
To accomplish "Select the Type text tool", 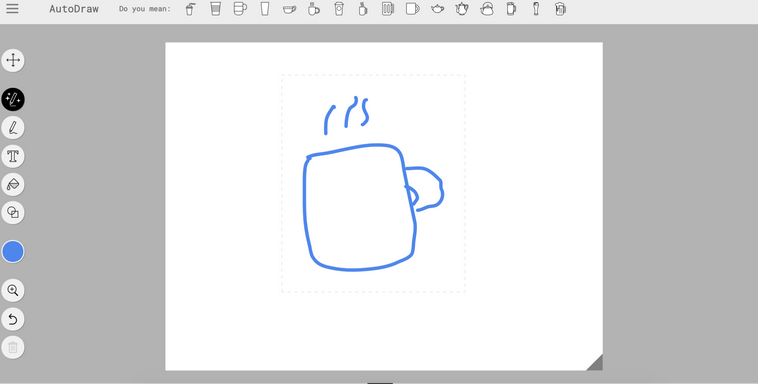I will tap(13, 156).
